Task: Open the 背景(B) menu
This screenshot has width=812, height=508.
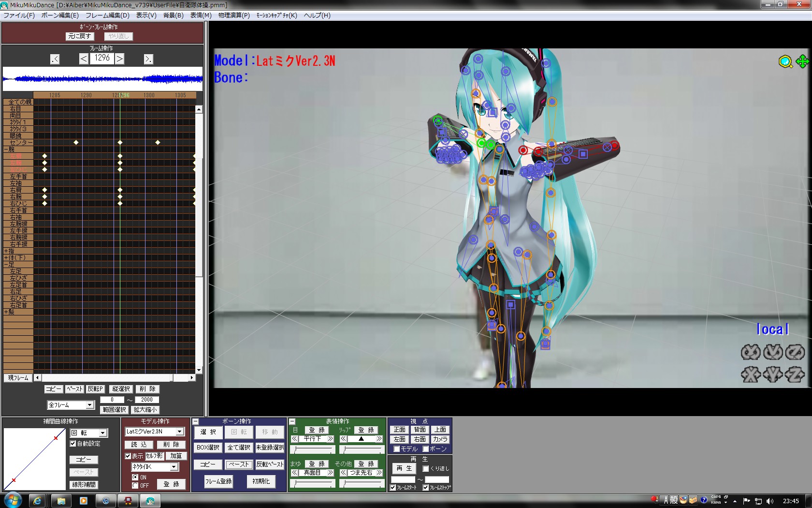Action: [174, 15]
